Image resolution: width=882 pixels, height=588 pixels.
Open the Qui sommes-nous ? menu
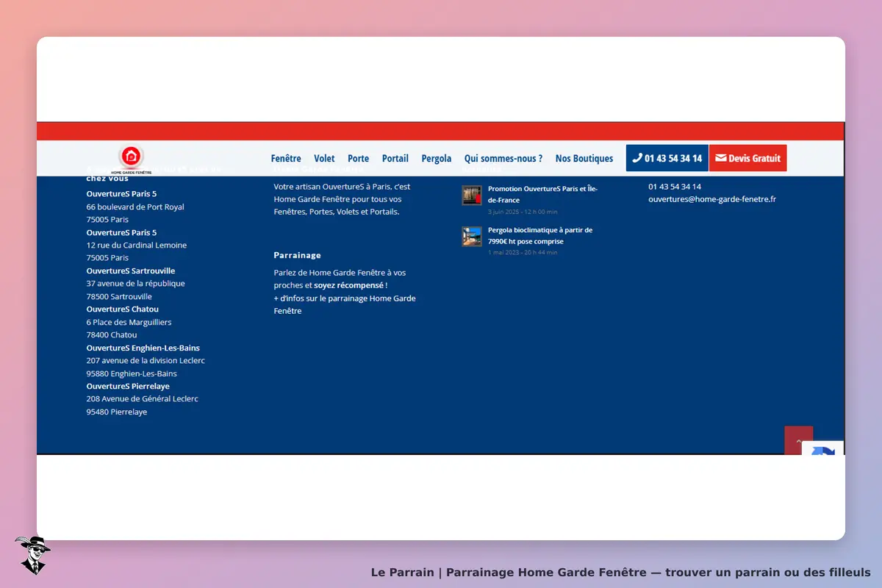pyautogui.click(x=503, y=158)
